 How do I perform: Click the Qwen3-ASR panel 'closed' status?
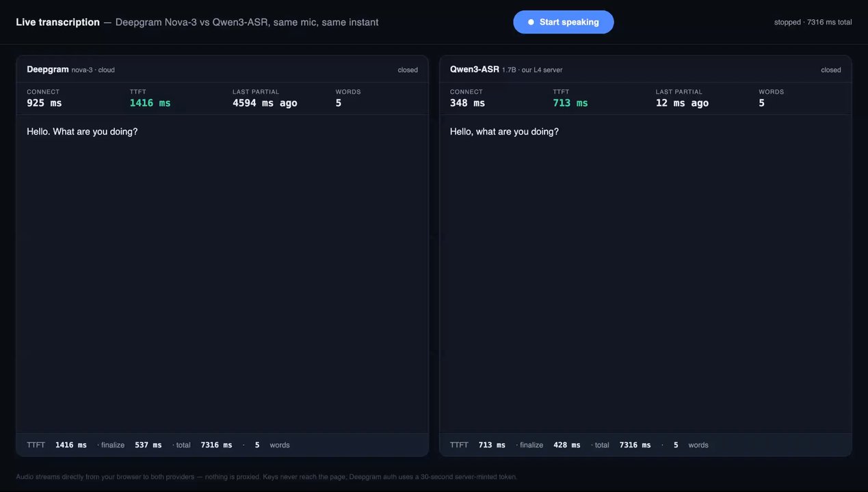pyautogui.click(x=831, y=70)
